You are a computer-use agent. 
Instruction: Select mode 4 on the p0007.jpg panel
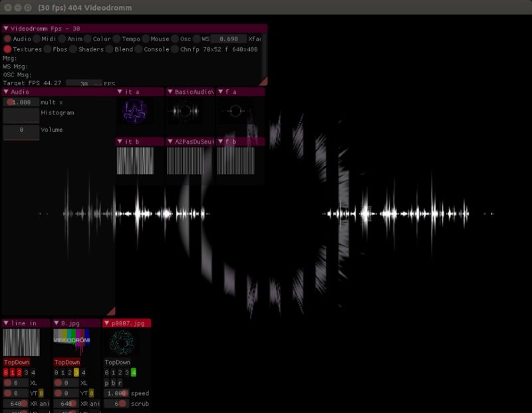133,372
